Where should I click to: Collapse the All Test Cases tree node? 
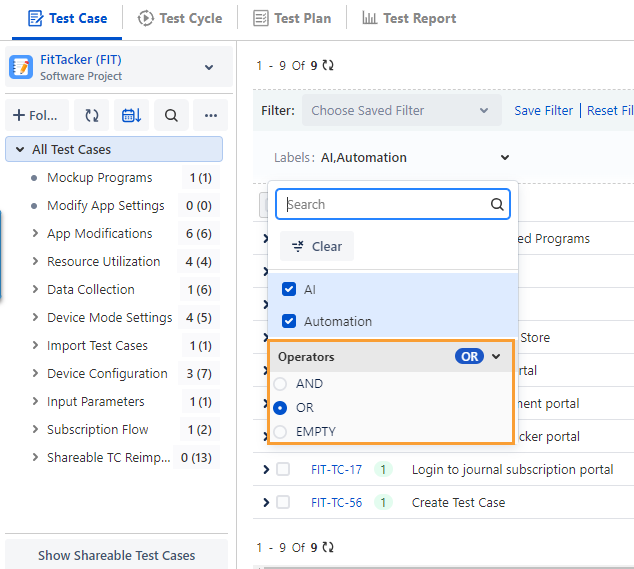[x=20, y=150]
